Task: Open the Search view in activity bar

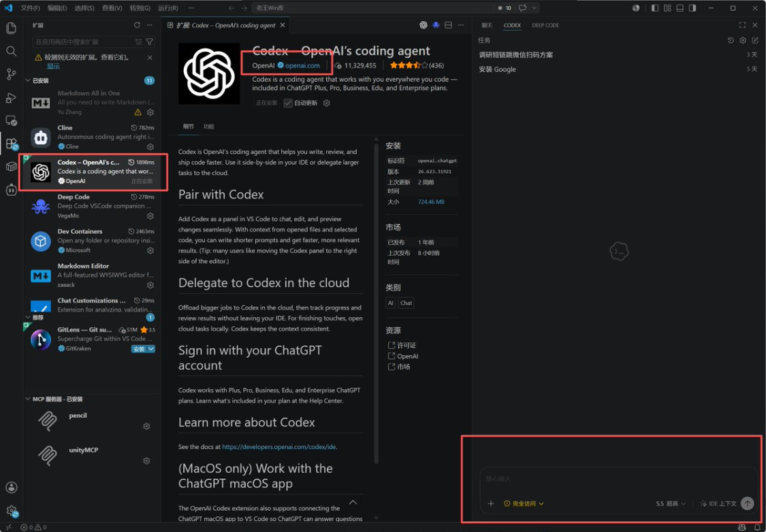Action: coord(11,51)
